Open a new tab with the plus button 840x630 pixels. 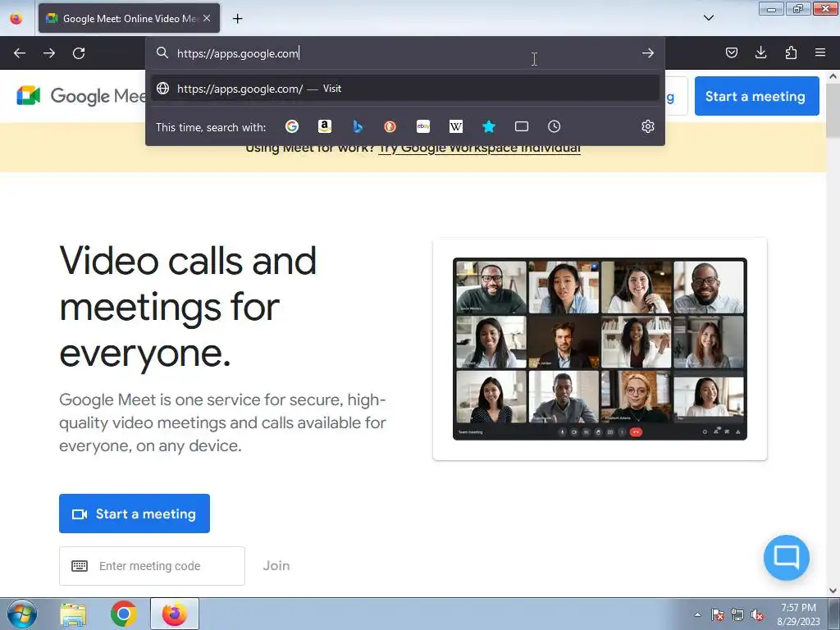click(x=237, y=19)
